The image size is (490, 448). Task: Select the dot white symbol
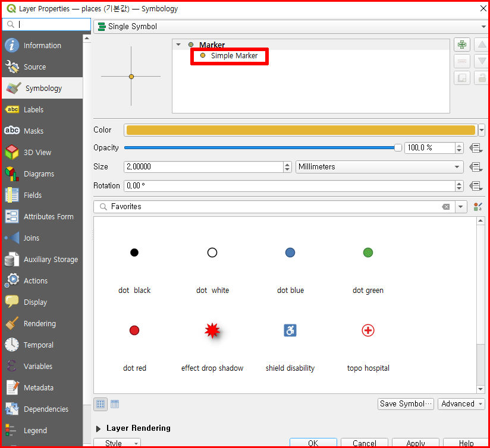pos(212,253)
